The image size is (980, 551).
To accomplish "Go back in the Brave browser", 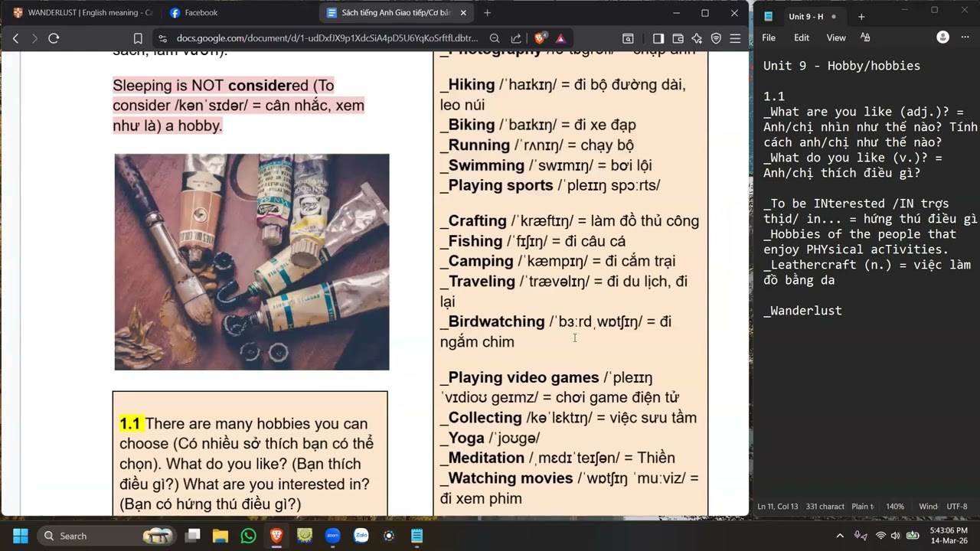I will point(15,38).
